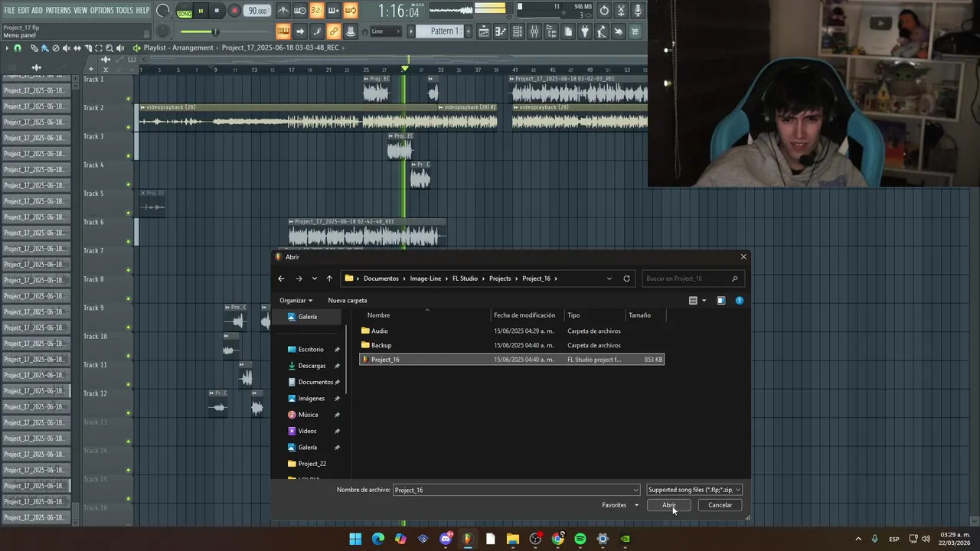Click the audio editor scissors icon
This screenshot has width=980, height=551.
[621, 11]
